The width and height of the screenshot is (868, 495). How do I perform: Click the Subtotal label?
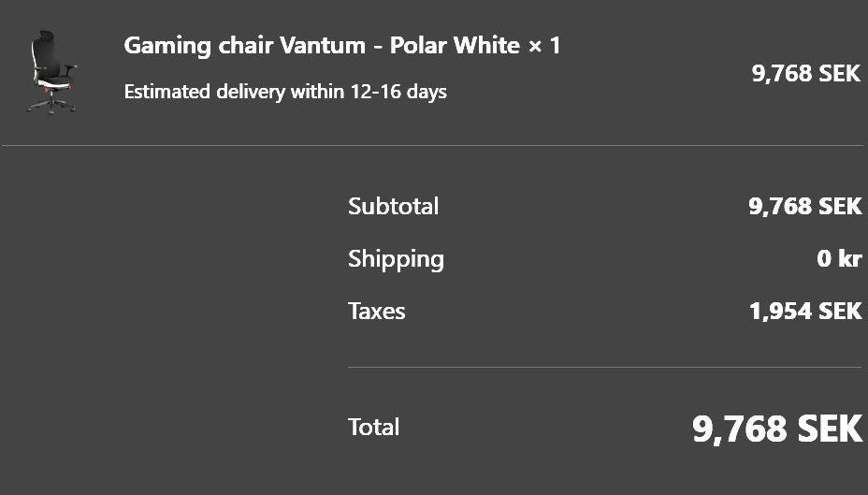point(393,206)
